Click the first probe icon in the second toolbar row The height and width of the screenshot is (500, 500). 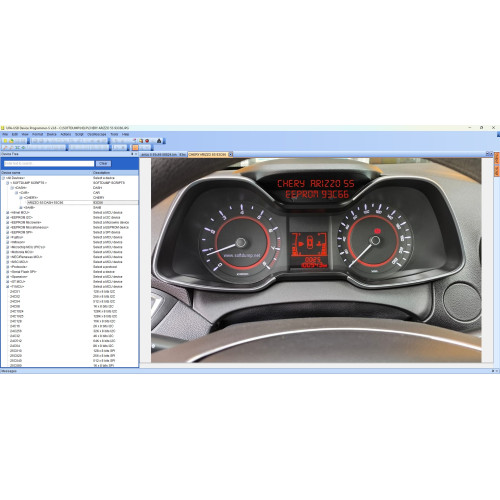click(x=5, y=147)
